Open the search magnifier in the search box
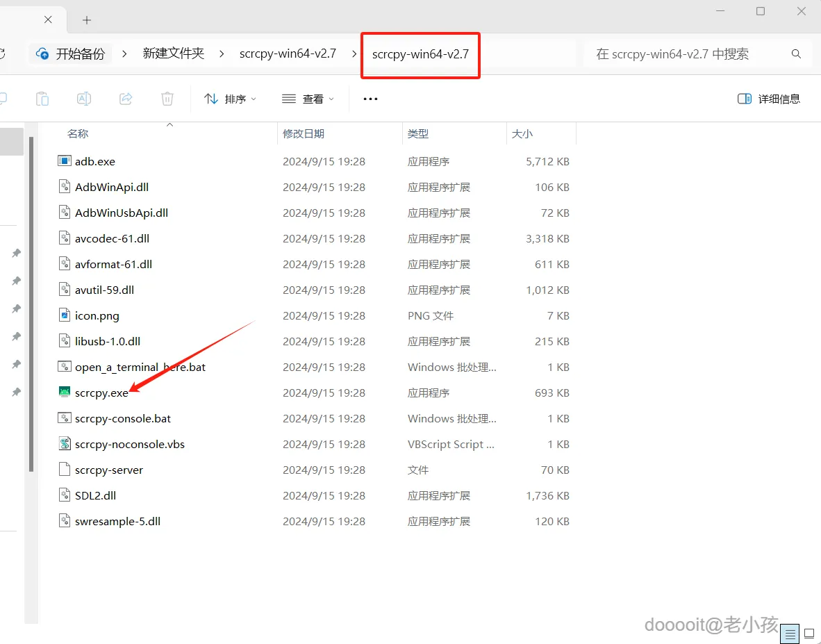This screenshot has height=644, width=821. point(796,53)
